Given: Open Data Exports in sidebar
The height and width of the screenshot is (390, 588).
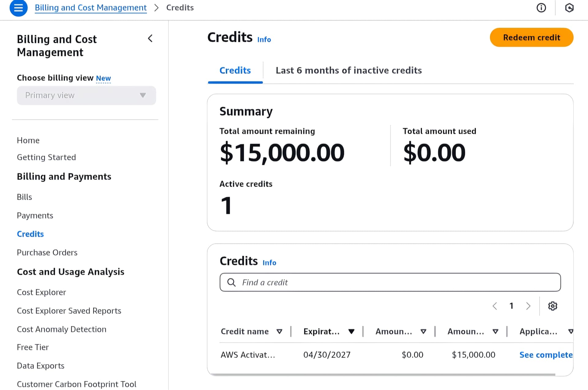Looking at the screenshot, I should (x=40, y=366).
